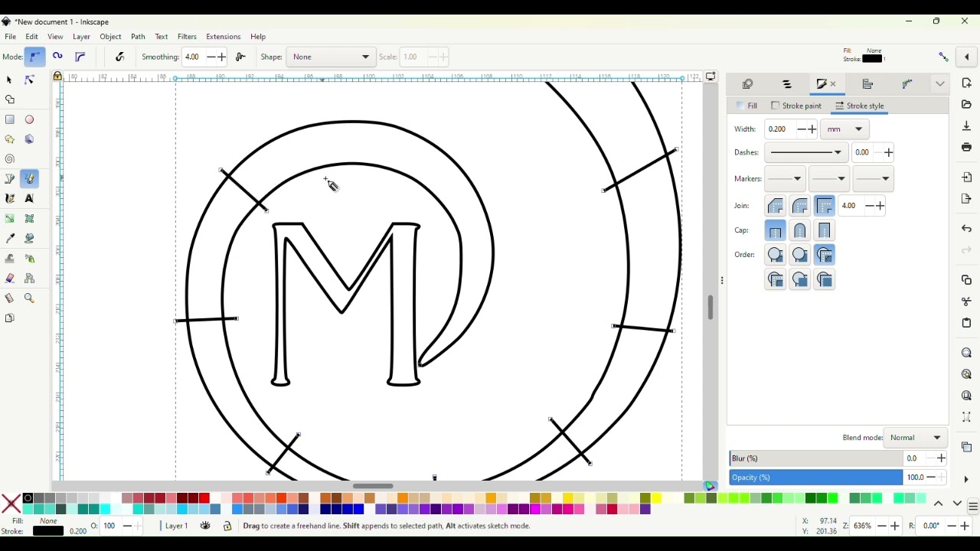Open the start marker dropdown
Screen dimensions: 980x551
point(786,180)
